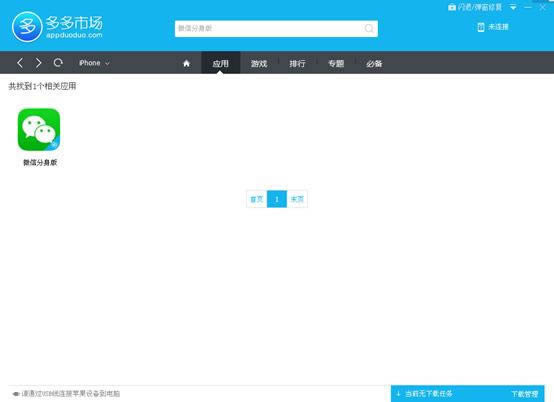The image size is (554, 402).
Task: Click into the search input field
Action: 269,28
